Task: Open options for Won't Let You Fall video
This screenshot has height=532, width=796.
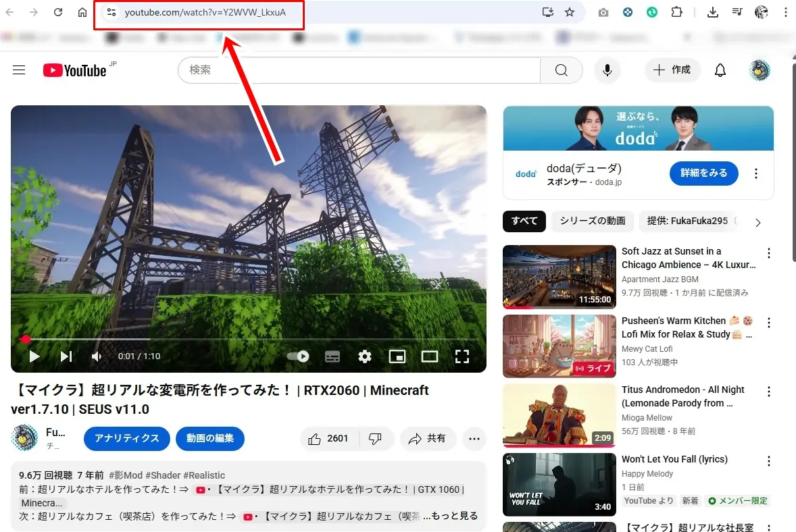Action: tap(768, 461)
